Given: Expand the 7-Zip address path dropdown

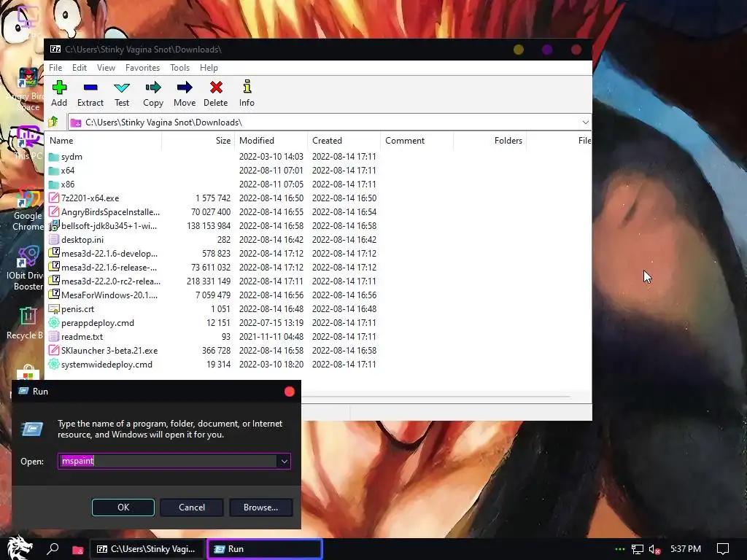Looking at the screenshot, I should point(585,122).
